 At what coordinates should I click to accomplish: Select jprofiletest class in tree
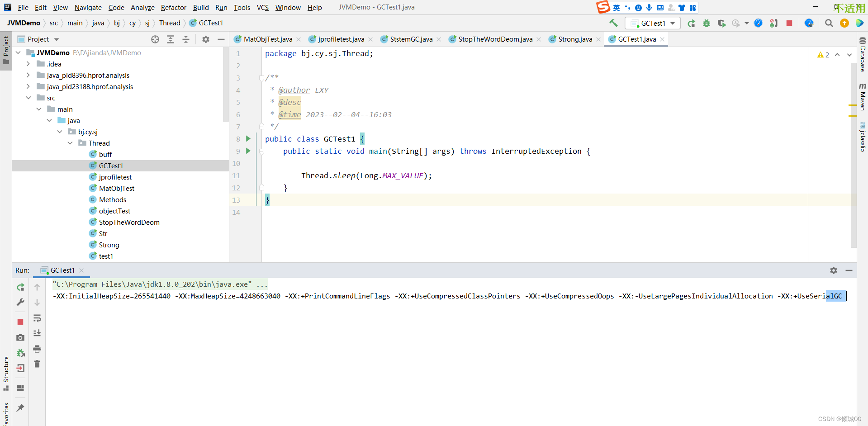tap(115, 177)
